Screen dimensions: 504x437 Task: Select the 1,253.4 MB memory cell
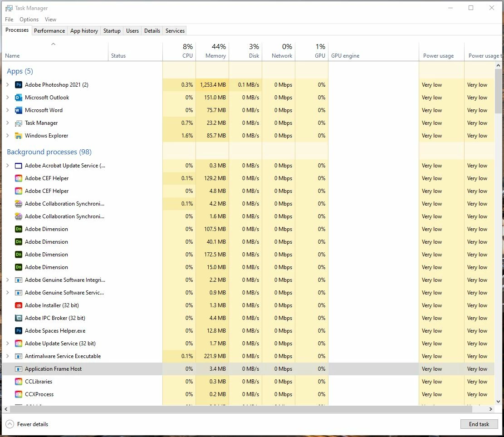pyautogui.click(x=212, y=85)
